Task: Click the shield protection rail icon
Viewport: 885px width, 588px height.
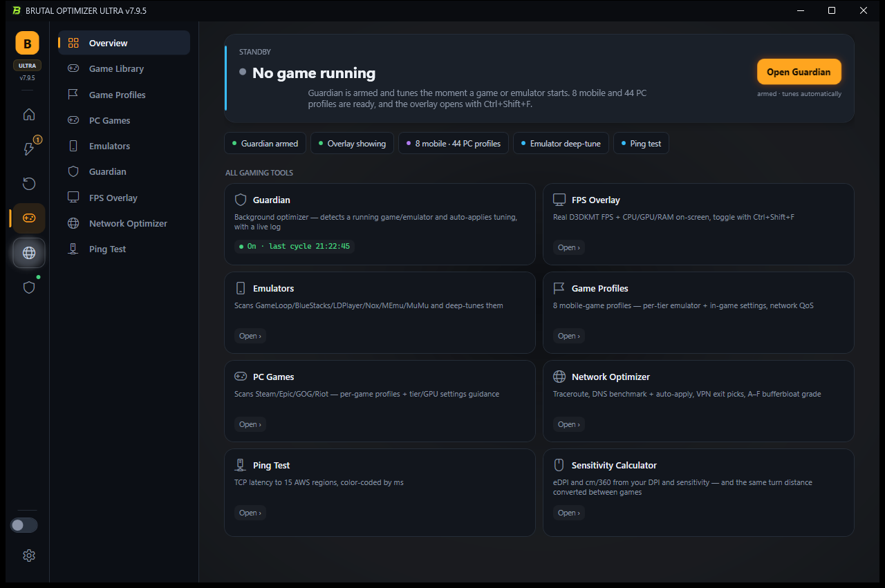Action: (x=28, y=287)
